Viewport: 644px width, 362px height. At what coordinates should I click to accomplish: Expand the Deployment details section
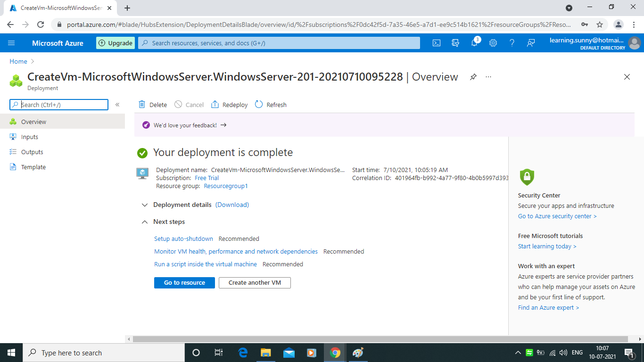(145, 205)
